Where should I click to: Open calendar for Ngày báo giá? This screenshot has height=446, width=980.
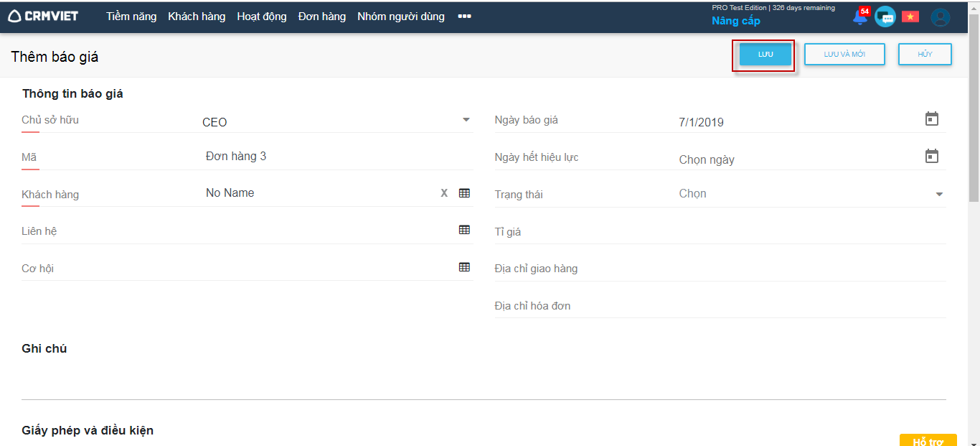click(931, 119)
